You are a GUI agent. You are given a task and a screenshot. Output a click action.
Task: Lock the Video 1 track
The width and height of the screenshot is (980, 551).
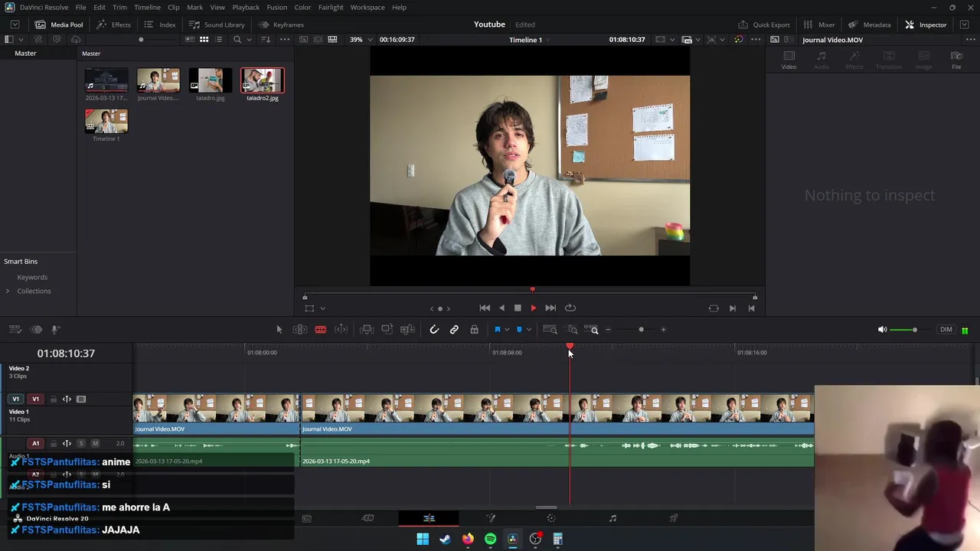pos(54,399)
